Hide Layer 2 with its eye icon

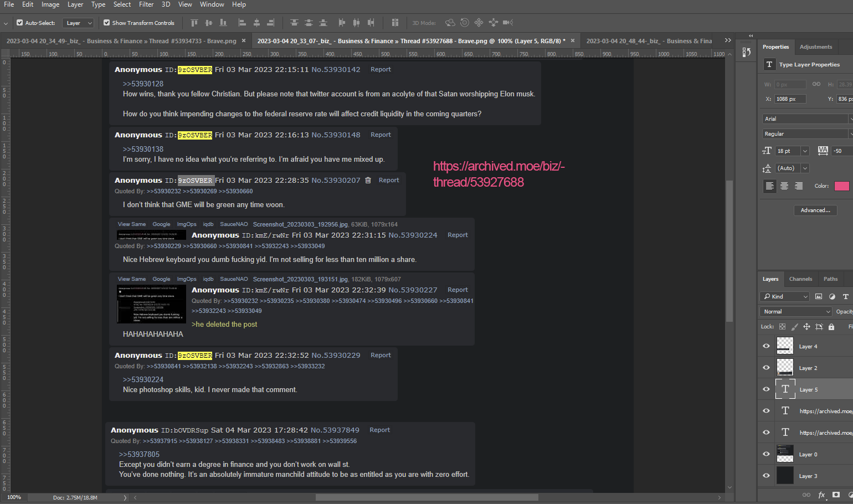766,368
